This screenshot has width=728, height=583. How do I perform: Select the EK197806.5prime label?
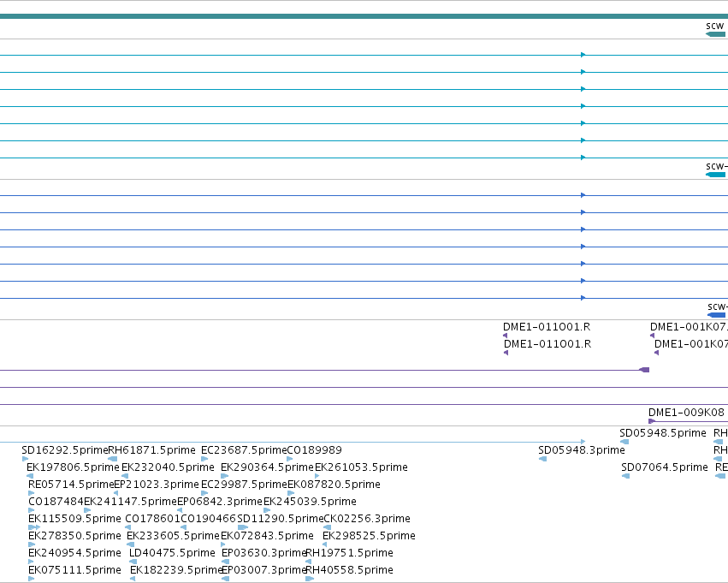[73, 467]
